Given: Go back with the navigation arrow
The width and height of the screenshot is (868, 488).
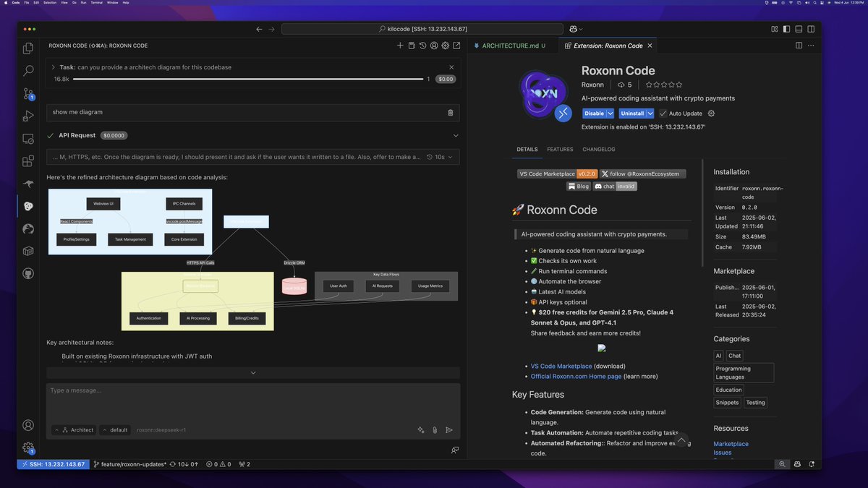Looking at the screenshot, I should pos(260,29).
